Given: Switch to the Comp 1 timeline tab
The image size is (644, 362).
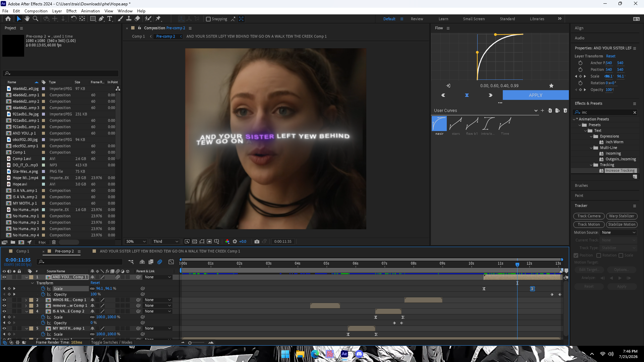Looking at the screenshot, I should tap(23, 251).
